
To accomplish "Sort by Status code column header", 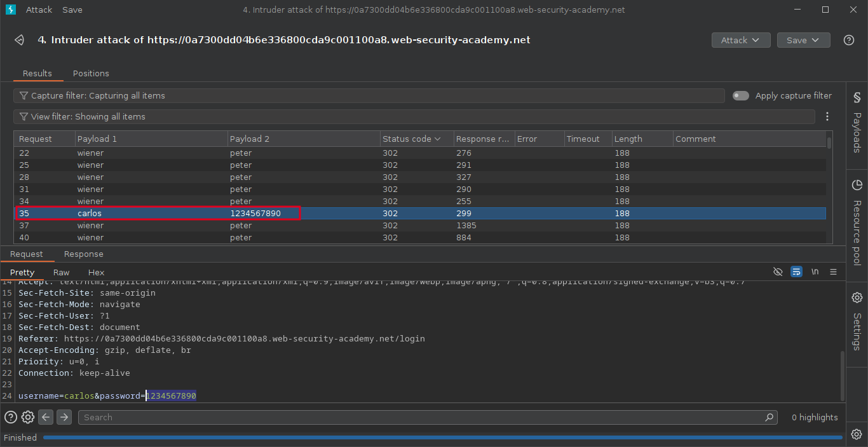I will pos(407,139).
